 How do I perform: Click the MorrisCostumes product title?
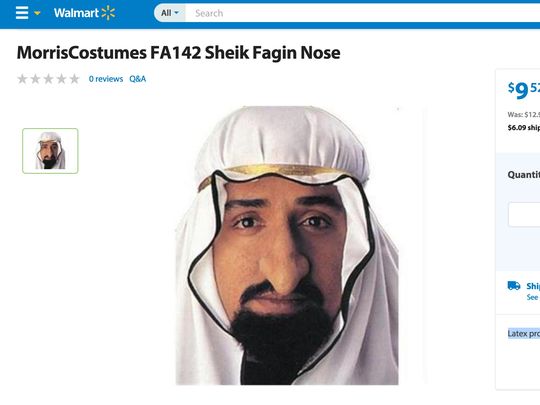pos(178,53)
